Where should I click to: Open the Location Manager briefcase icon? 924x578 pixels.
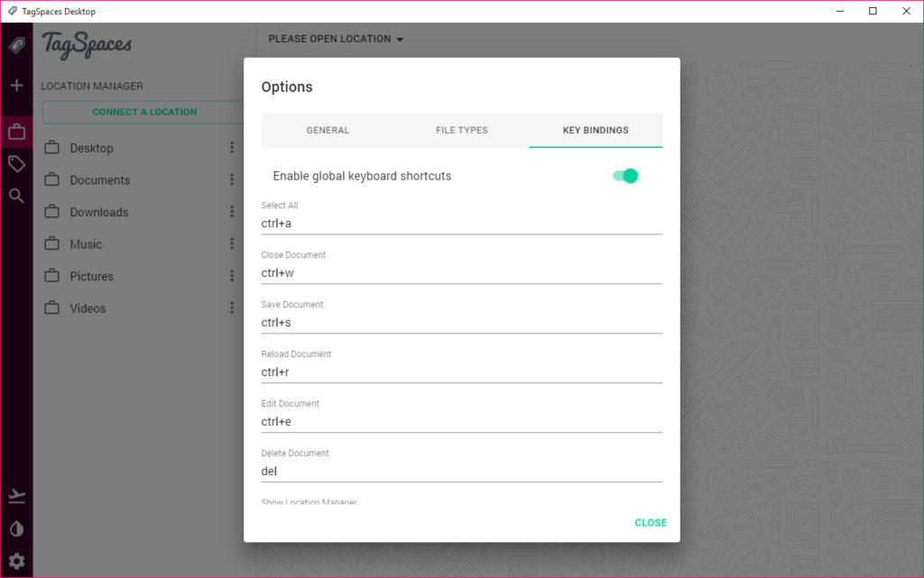pyautogui.click(x=16, y=132)
